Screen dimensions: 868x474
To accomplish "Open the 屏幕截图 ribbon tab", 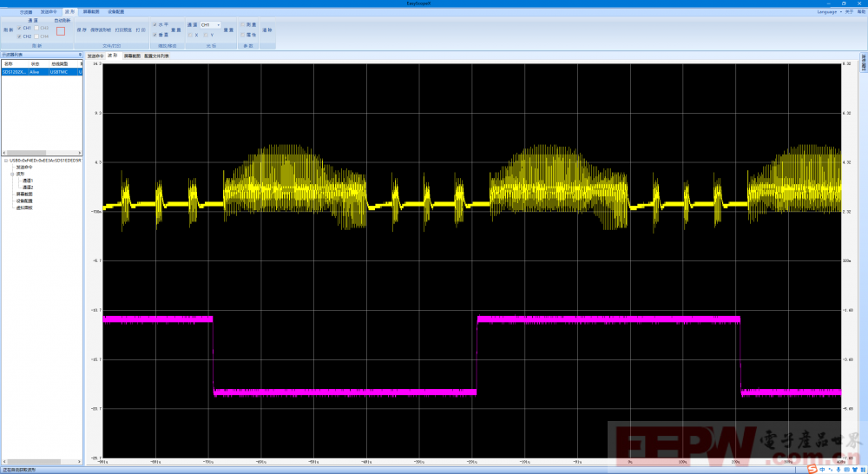I will pyautogui.click(x=91, y=11).
